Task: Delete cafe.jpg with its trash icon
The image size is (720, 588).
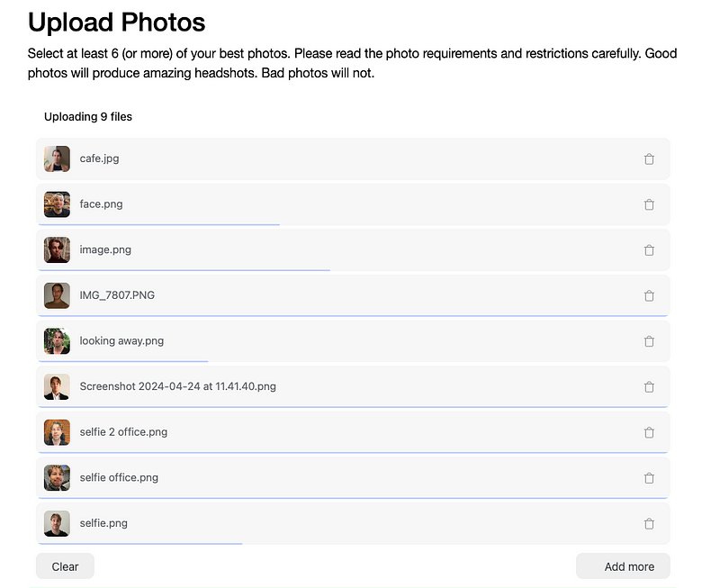Action: pyautogui.click(x=649, y=159)
